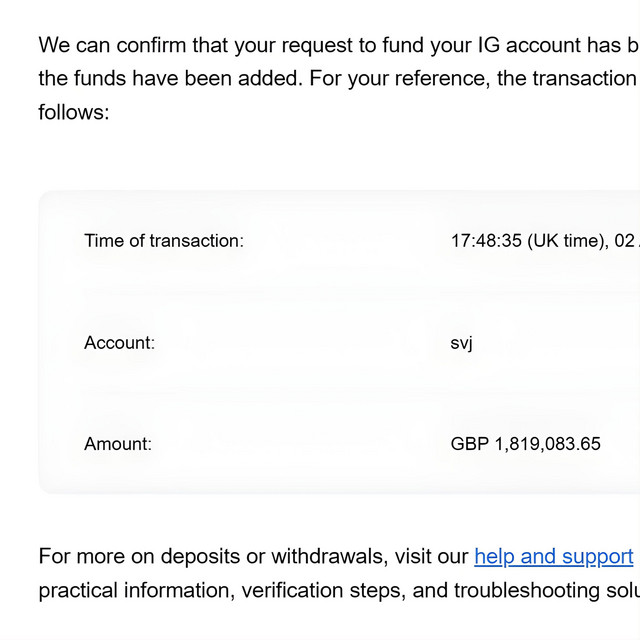Click the words 'request to fund'

[349, 45]
